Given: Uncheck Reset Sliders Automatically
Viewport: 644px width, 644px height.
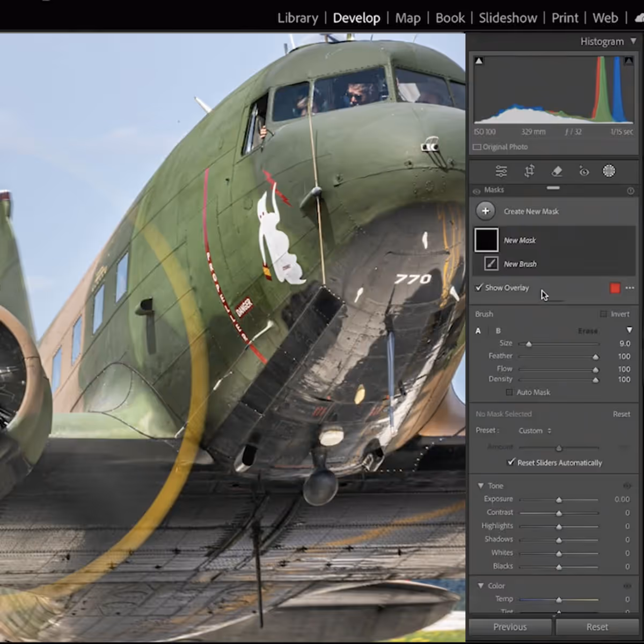Looking at the screenshot, I should [511, 462].
